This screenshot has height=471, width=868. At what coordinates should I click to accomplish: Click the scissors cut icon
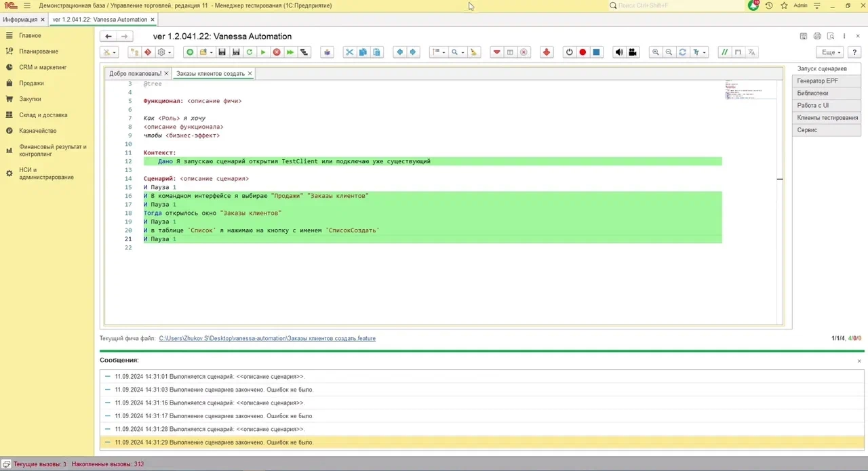[349, 52]
